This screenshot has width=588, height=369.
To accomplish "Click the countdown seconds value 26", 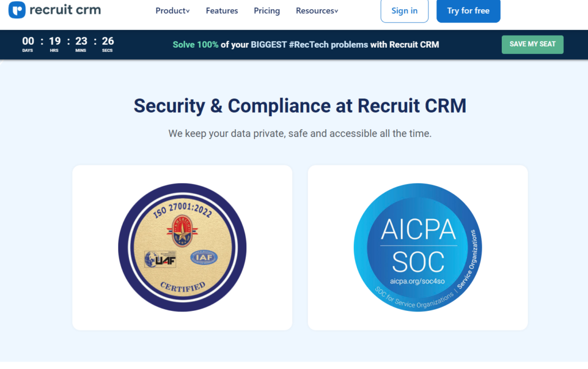I will pyautogui.click(x=107, y=41).
